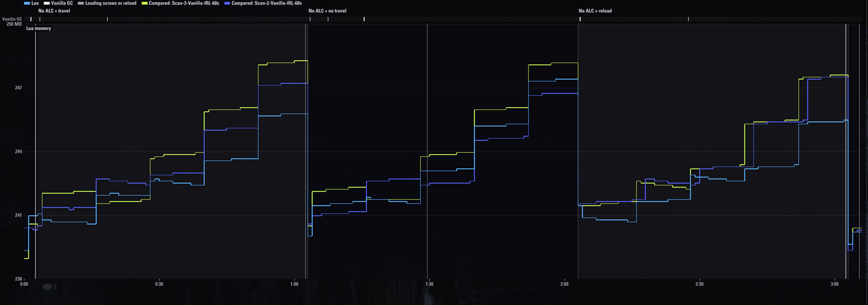Click the loading-screen marker line near 1:30
This screenshot has height=305, width=868.
[x=427, y=151]
